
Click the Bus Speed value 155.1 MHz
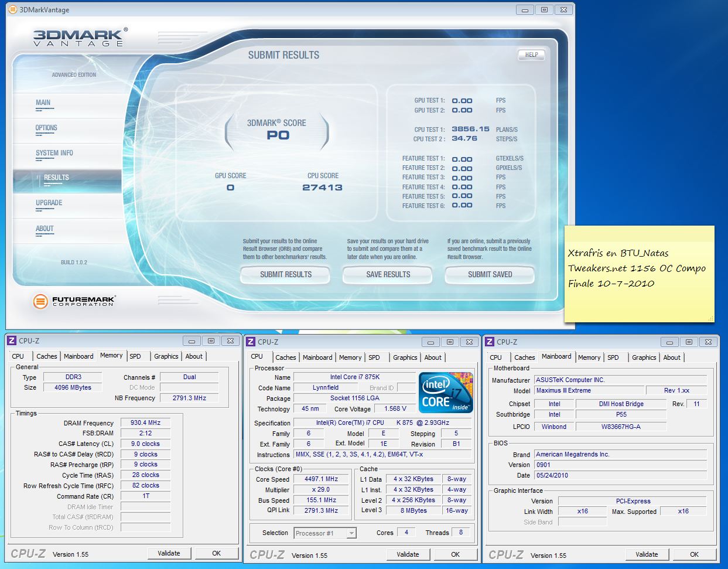tap(322, 500)
